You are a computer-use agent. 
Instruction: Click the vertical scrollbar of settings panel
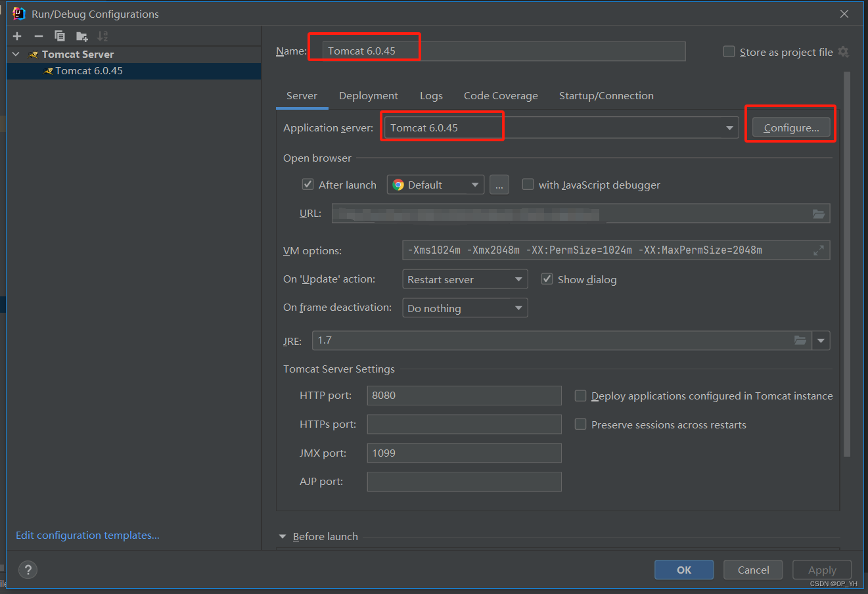pos(847,263)
